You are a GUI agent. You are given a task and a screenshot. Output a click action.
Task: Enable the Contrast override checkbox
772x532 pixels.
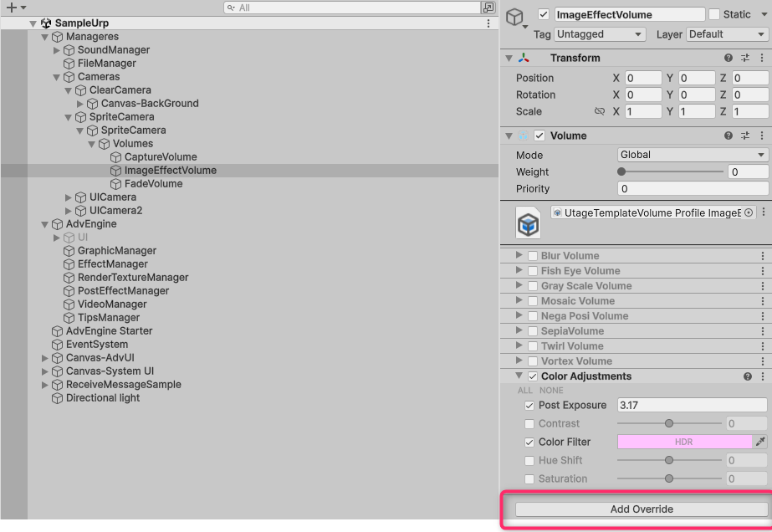[529, 424]
